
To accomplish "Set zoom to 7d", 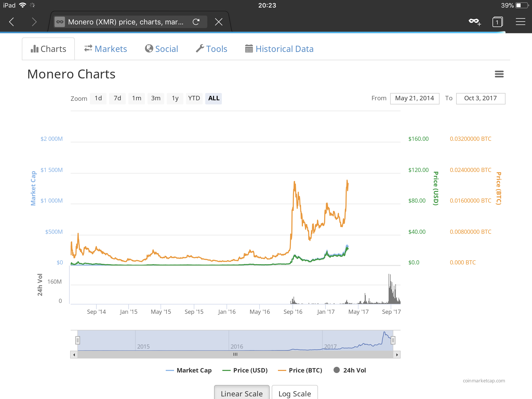I will pos(117,98).
